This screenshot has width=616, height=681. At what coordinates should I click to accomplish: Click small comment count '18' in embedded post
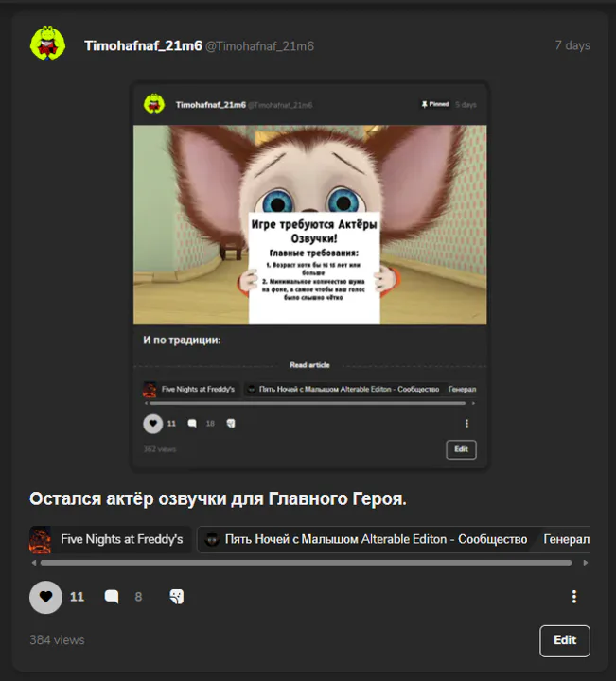point(210,424)
